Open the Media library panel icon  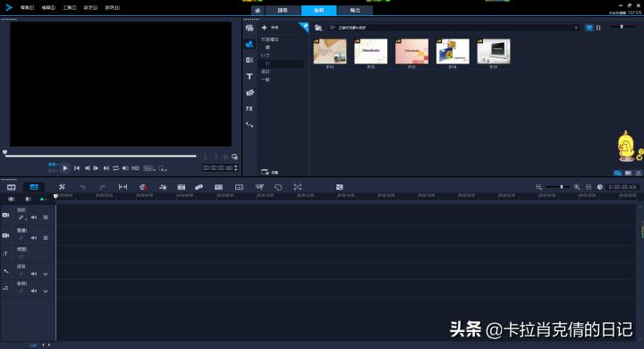click(x=250, y=28)
